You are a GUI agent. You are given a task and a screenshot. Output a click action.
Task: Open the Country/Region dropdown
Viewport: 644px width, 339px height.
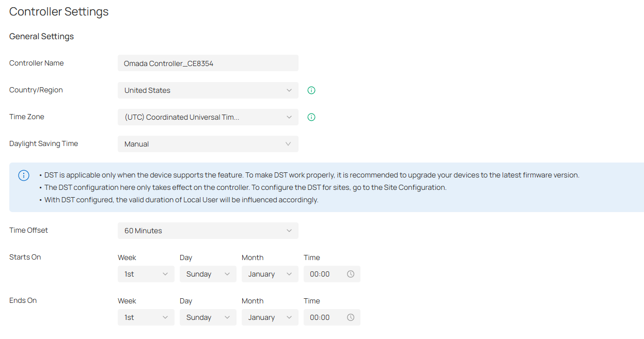208,90
